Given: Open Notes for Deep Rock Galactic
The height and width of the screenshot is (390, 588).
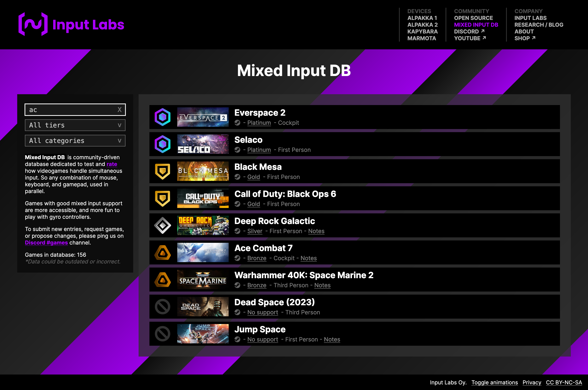Looking at the screenshot, I should [x=316, y=231].
